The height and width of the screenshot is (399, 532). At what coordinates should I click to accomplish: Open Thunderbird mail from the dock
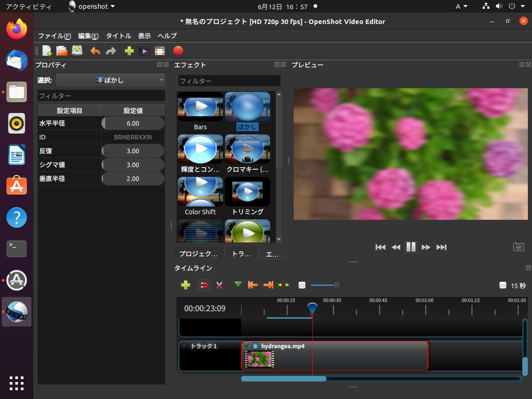point(16,60)
